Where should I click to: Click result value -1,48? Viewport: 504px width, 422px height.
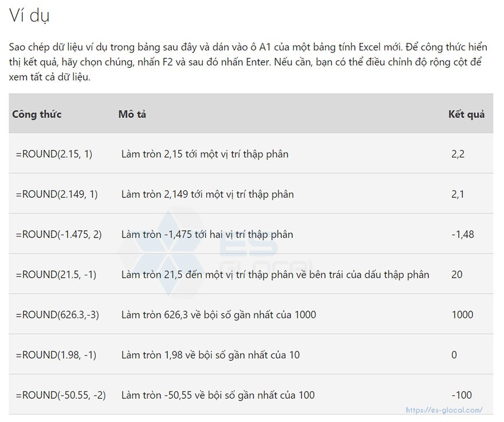[x=463, y=234]
